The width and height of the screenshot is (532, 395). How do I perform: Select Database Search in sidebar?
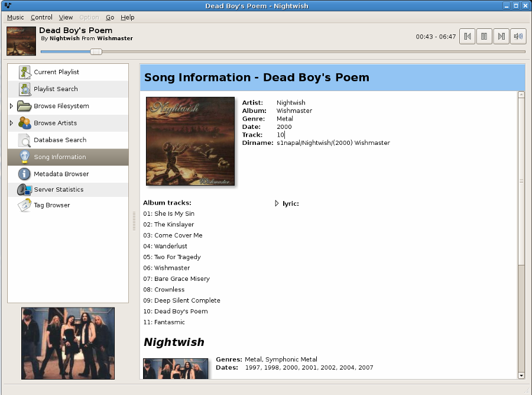68,140
